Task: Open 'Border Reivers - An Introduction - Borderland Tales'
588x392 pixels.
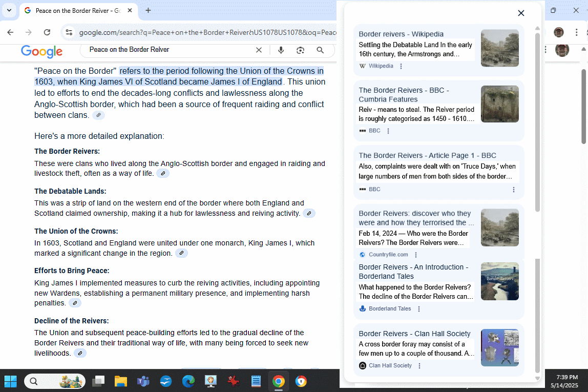Action: pyautogui.click(x=414, y=272)
